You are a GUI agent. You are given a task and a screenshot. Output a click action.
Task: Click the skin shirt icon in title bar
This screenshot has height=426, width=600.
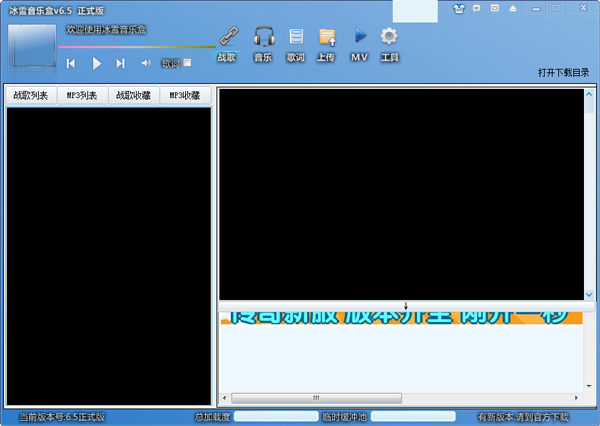[x=460, y=8]
